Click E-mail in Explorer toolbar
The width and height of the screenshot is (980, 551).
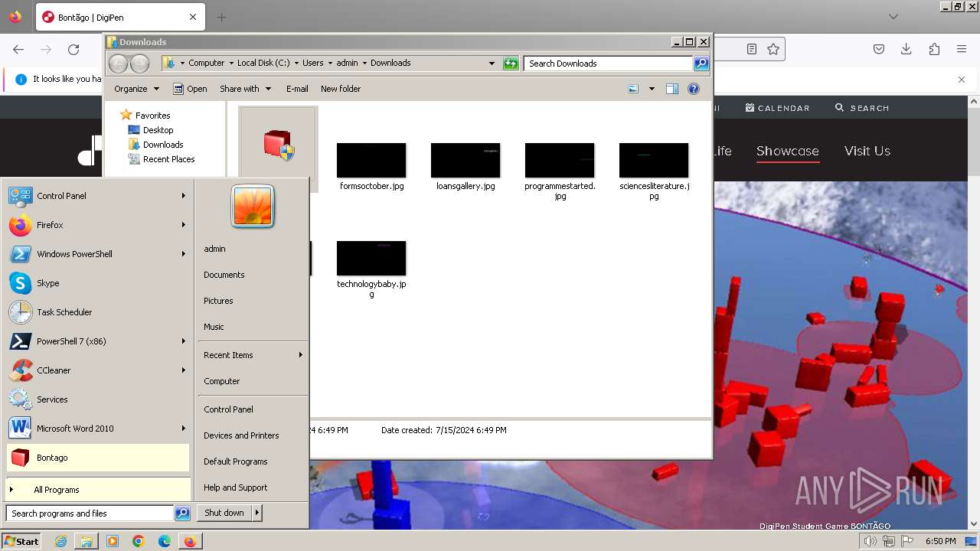point(297,89)
